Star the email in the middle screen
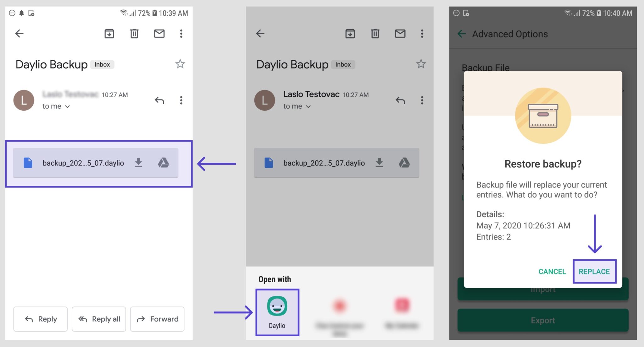The width and height of the screenshot is (644, 347). 421,64
